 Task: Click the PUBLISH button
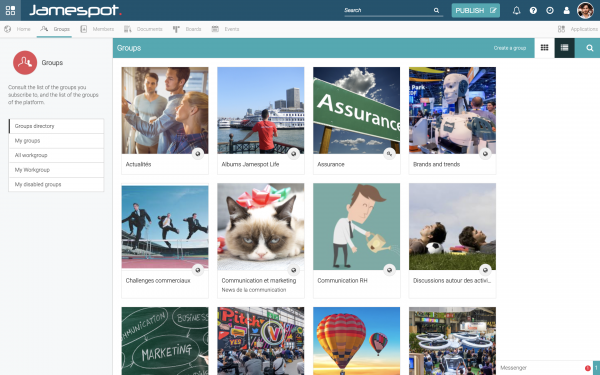coord(476,10)
